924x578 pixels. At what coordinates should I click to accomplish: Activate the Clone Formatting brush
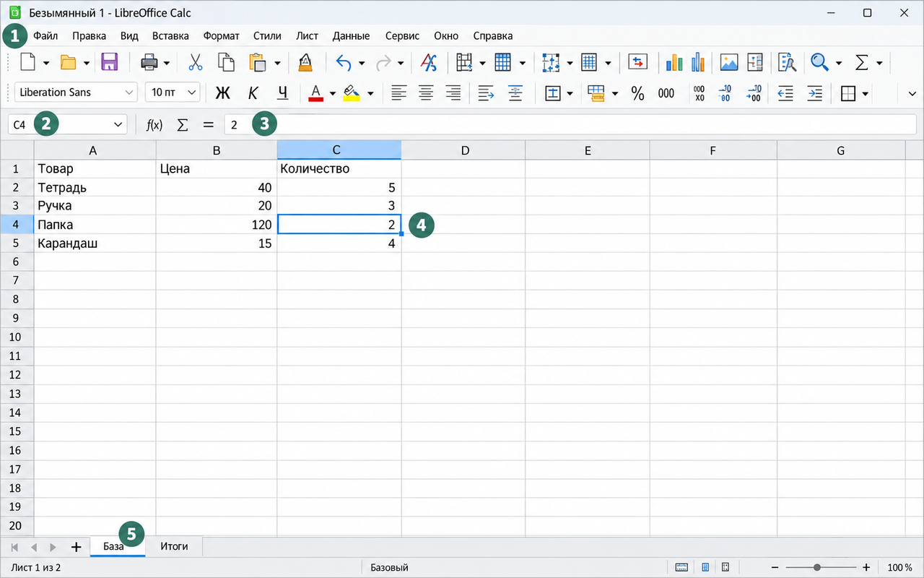pyautogui.click(x=305, y=63)
